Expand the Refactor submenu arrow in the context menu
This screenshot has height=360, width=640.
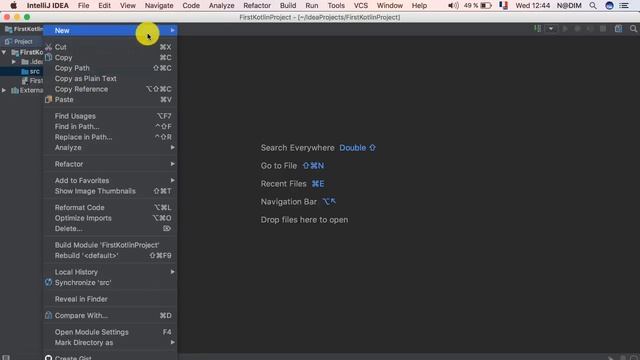click(173, 164)
